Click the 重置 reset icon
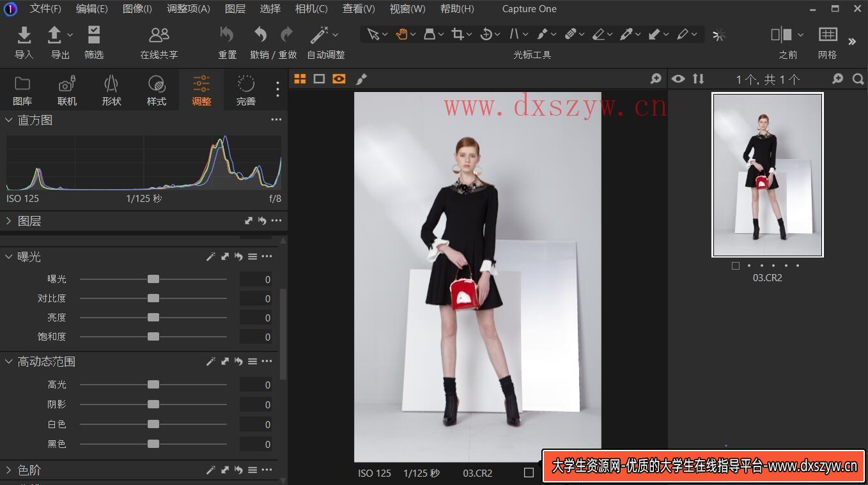The width and height of the screenshot is (868, 485). [x=227, y=34]
